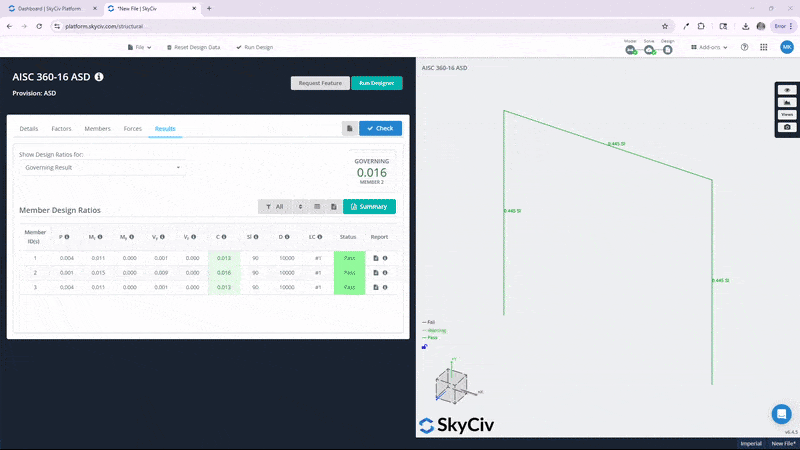Viewport: 800px width, 450px height.
Task: Switch to Solve mode
Action: click(x=649, y=48)
